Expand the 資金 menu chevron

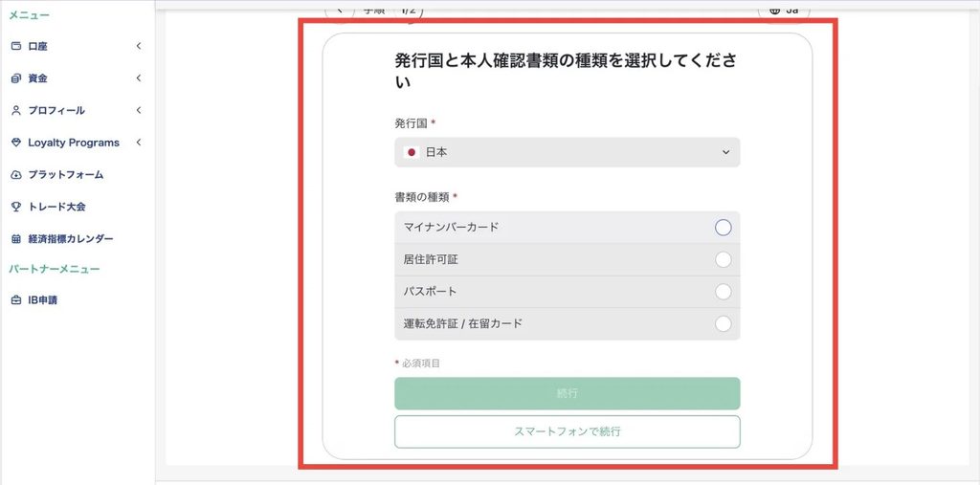click(139, 78)
